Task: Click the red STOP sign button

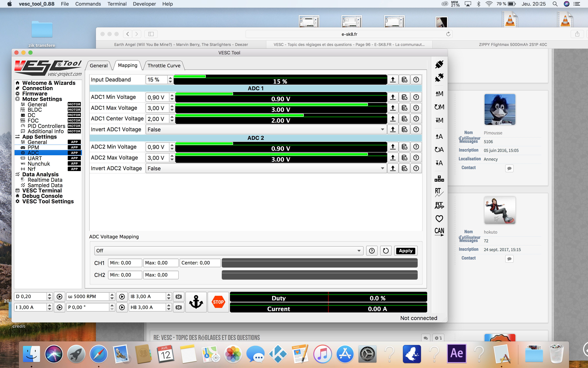Action: pos(218,302)
